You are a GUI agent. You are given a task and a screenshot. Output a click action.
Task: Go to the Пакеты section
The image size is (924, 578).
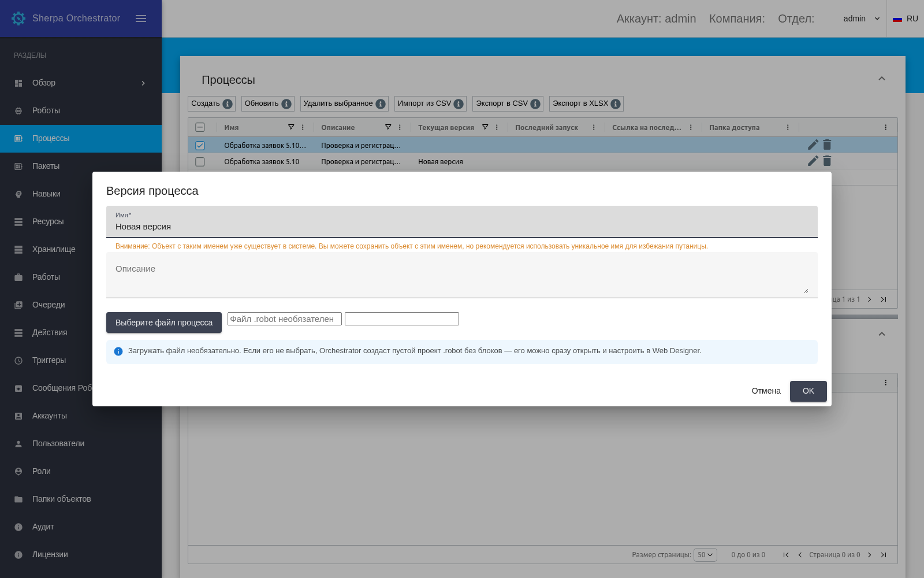[81, 166]
